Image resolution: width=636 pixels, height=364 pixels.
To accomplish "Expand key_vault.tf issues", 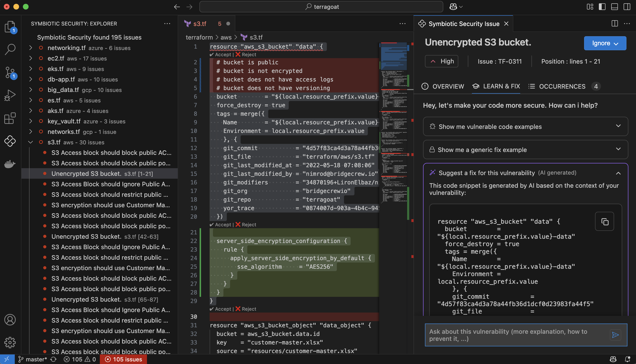I will pyautogui.click(x=30, y=121).
